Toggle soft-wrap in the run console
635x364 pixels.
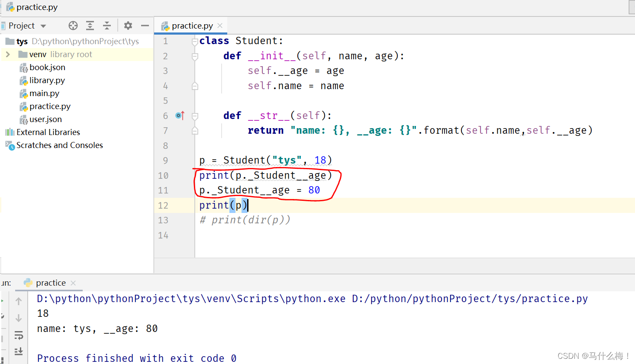pyautogui.click(x=18, y=335)
